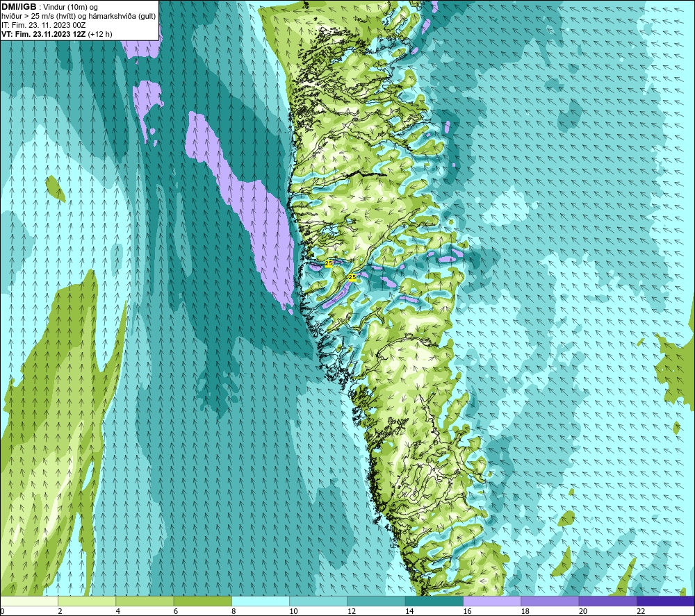This screenshot has width=695, height=616.
Task: Click the yellow '25' gust marker farther inland
Action: (352, 277)
